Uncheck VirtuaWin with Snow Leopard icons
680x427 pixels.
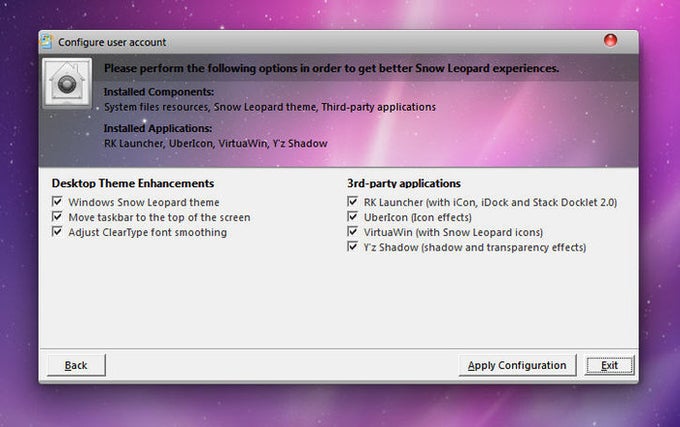tap(353, 231)
